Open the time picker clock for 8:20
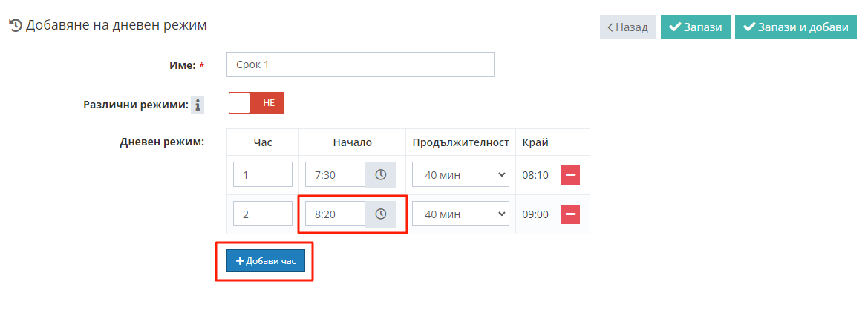 (x=380, y=214)
